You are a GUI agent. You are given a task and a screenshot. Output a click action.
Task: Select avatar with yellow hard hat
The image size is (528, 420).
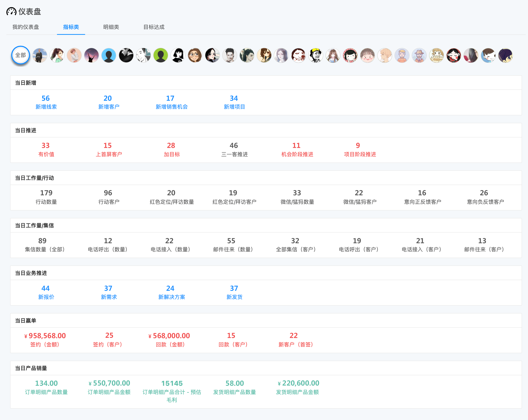coord(316,55)
